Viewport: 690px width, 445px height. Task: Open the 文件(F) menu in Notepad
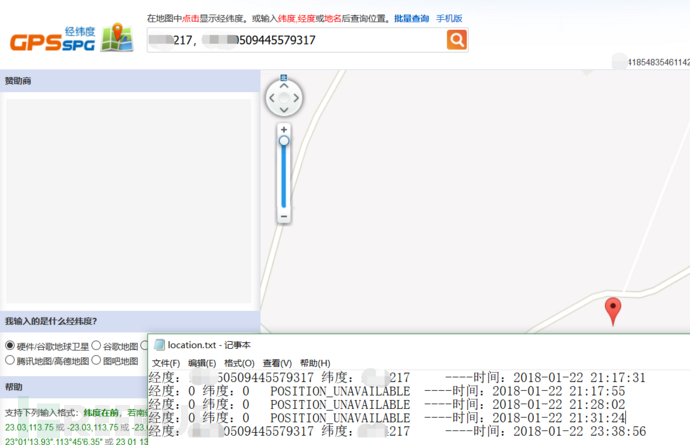[166, 363]
